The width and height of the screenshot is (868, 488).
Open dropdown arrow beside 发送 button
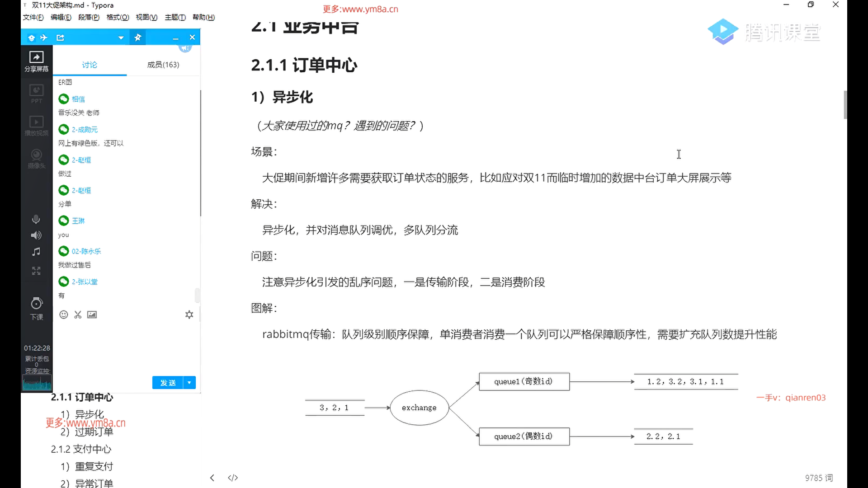(x=189, y=383)
